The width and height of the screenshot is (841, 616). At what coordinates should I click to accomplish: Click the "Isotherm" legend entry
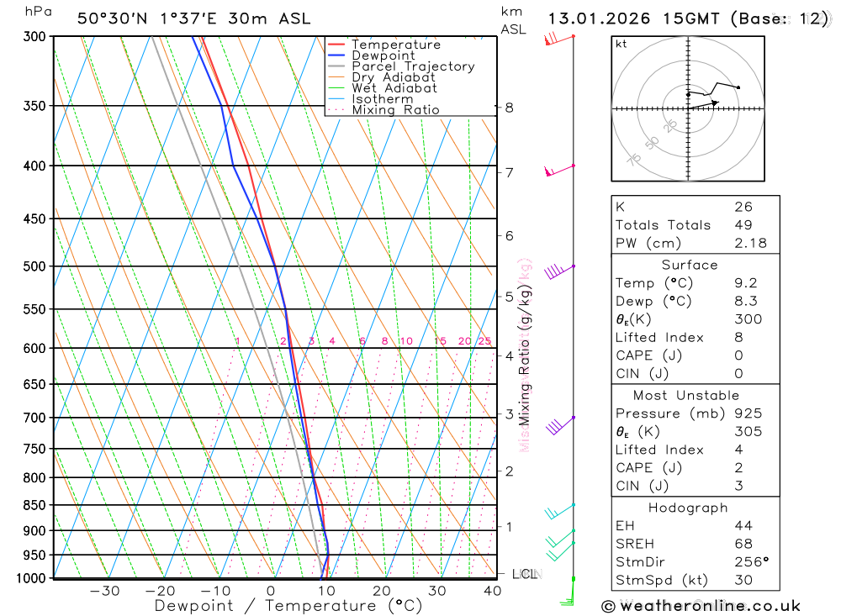[x=383, y=99]
